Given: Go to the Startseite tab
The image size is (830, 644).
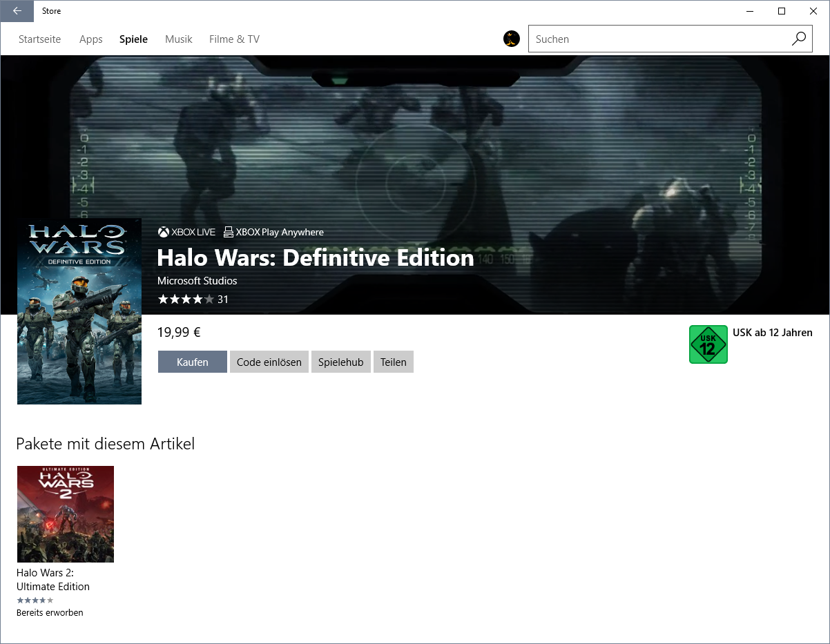Looking at the screenshot, I should pos(39,39).
